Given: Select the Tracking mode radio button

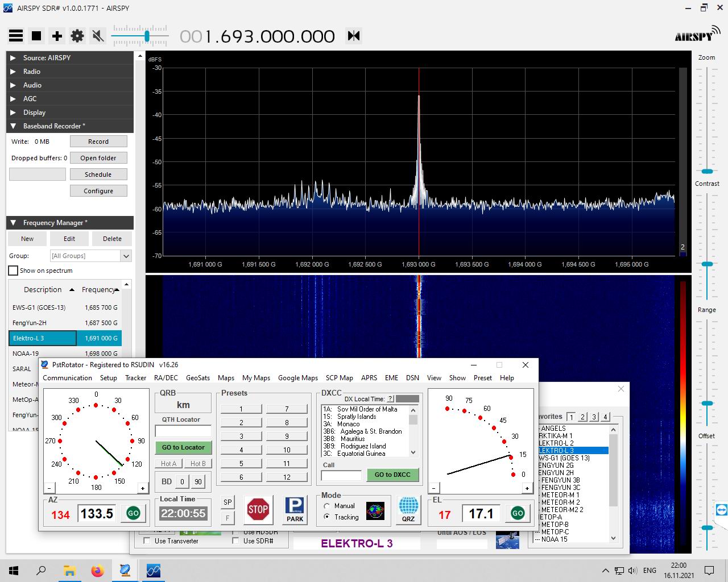Looking at the screenshot, I should [x=327, y=517].
